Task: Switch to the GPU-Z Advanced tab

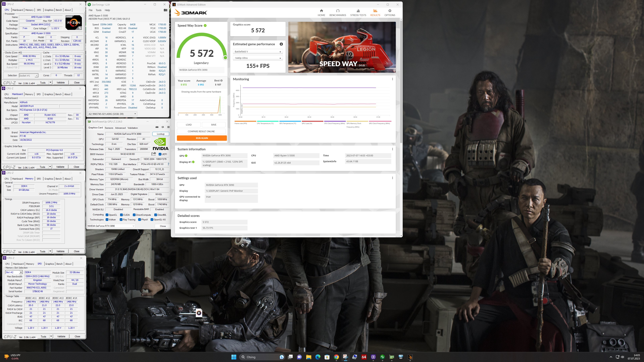Action: pyautogui.click(x=120, y=128)
